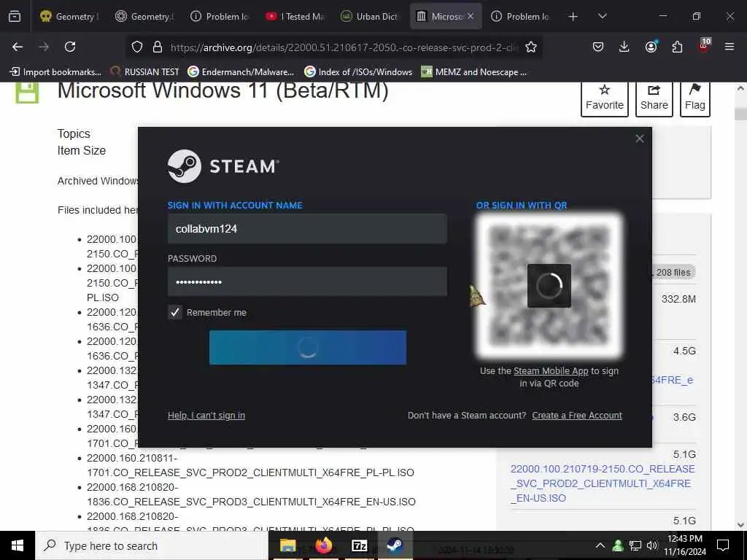The image size is (747, 560).
Task: Click the Steam logo in dialog
Action: click(223, 166)
